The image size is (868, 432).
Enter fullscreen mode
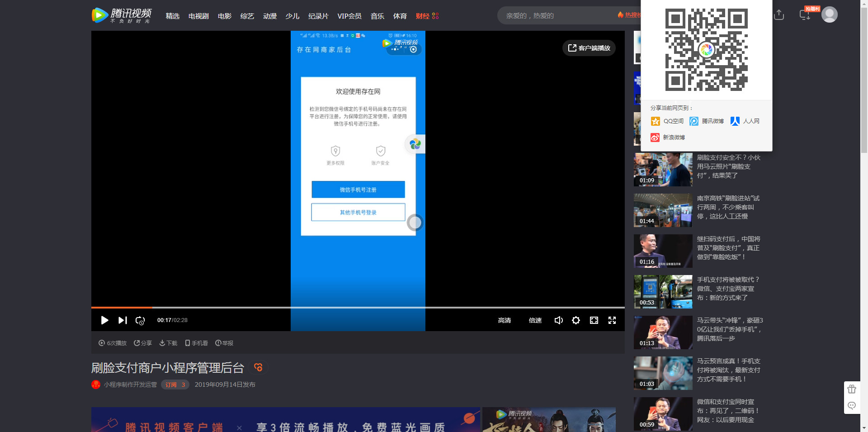[x=612, y=320]
